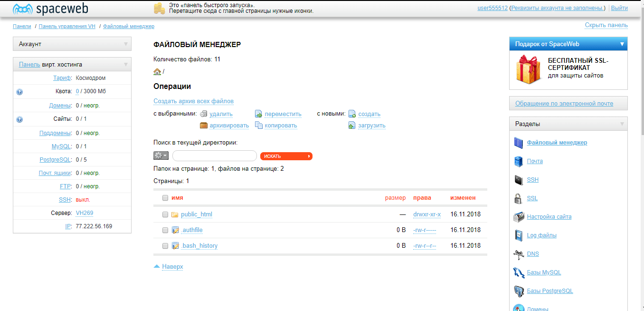Click the Почта mail section icon
Viewport: 644px width, 311px height.
(519, 162)
